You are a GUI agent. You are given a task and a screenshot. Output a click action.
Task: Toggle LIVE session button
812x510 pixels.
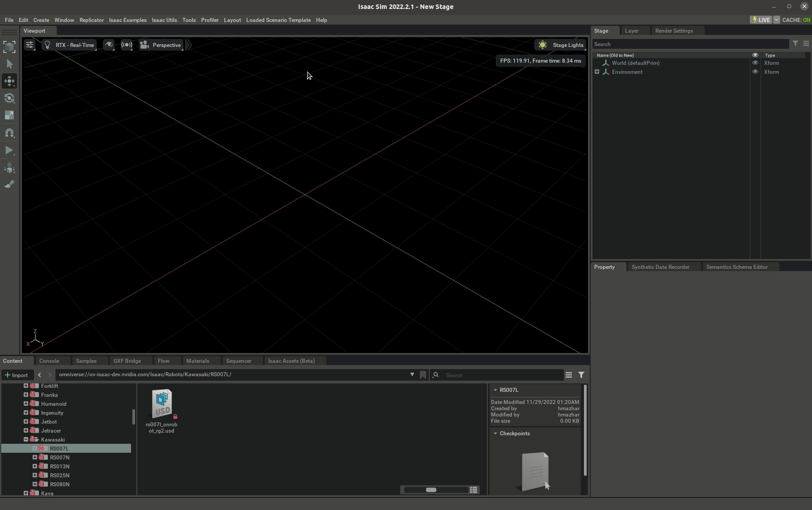[x=761, y=20]
